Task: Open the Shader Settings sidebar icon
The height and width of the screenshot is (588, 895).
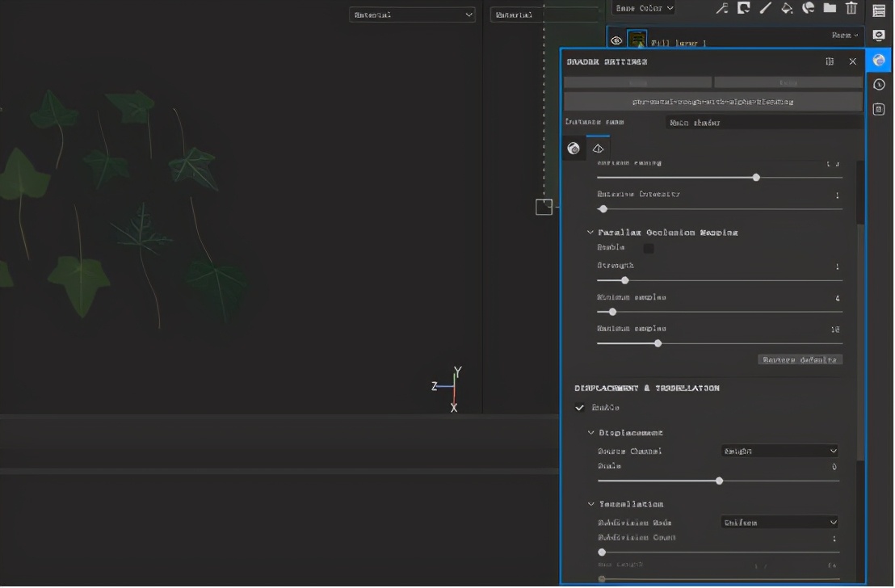Action: click(879, 61)
